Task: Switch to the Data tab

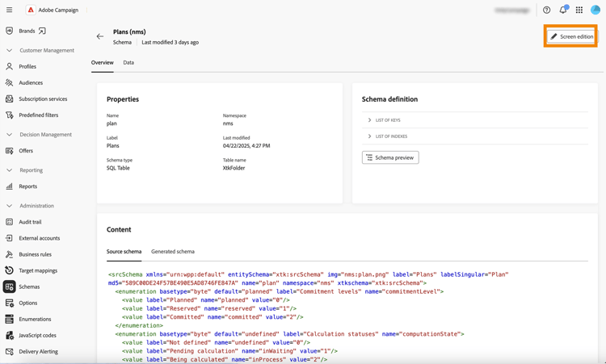Action: [x=128, y=62]
